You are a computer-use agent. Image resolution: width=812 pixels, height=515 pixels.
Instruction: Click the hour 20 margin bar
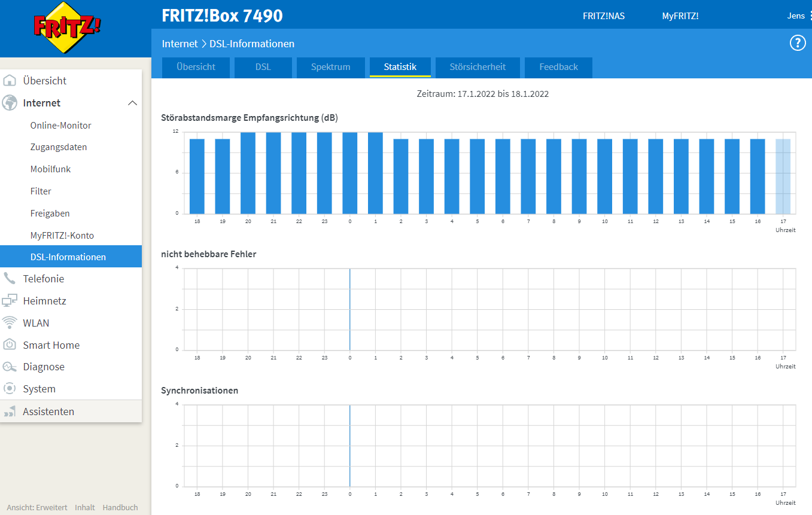(248, 173)
